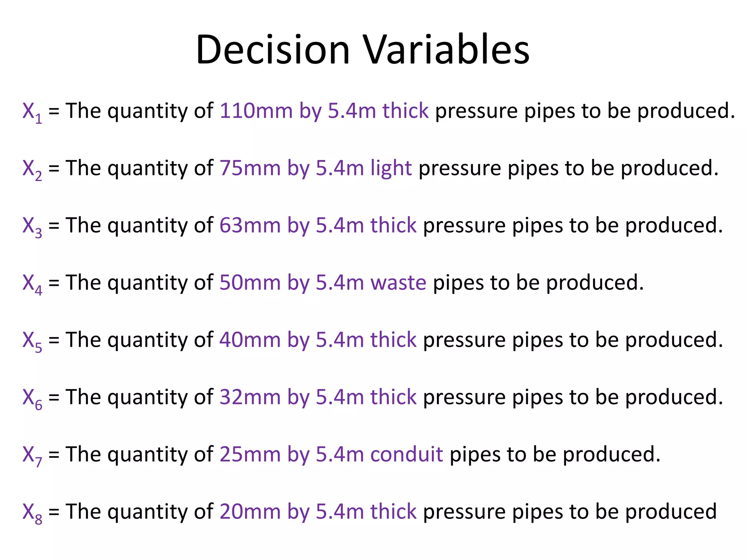747x560 pixels.
Task: Click the X3 variable label
Action: 32,226
